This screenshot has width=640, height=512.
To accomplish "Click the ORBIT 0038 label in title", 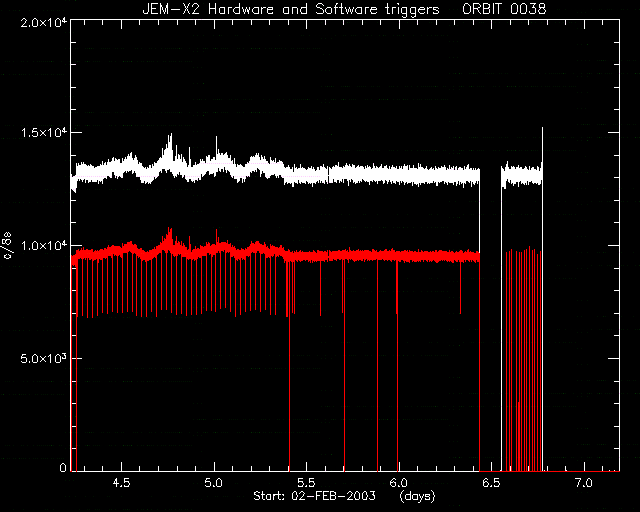I will pos(504,9).
